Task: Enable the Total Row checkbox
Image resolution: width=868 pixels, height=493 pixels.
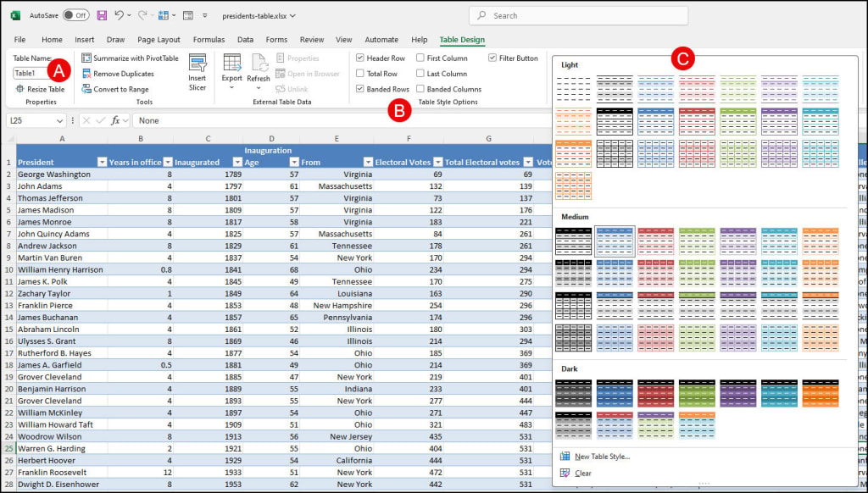Action: click(x=359, y=75)
